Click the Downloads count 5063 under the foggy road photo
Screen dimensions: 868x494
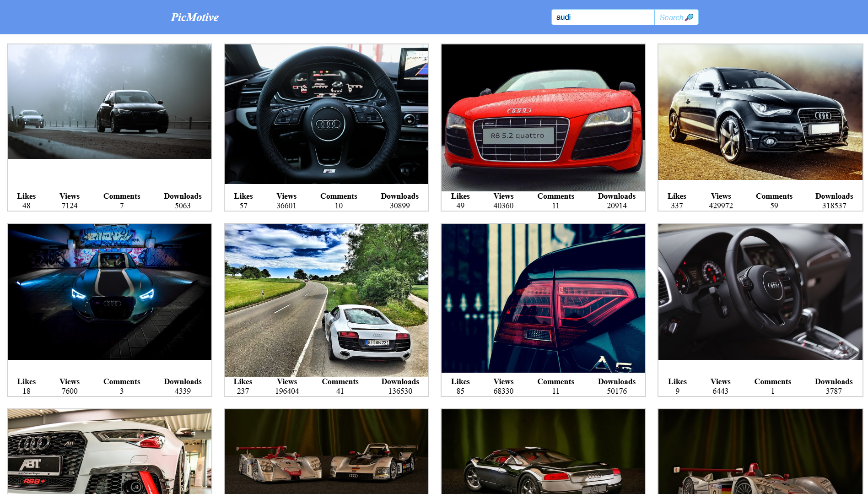(x=183, y=206)
